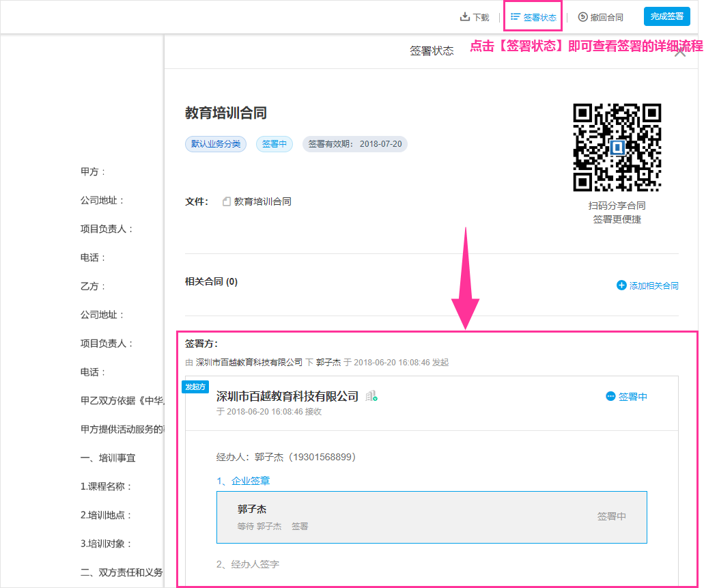
Task: Open the 签署状态 signing status panel
Action: click(533, 17)
